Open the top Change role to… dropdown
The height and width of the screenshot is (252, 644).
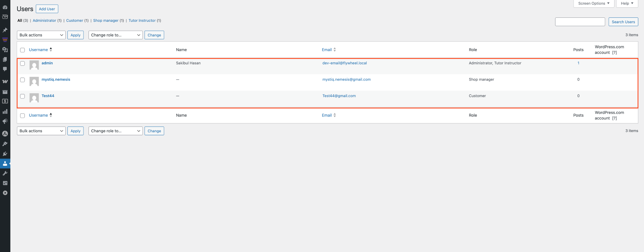point(116,35)
